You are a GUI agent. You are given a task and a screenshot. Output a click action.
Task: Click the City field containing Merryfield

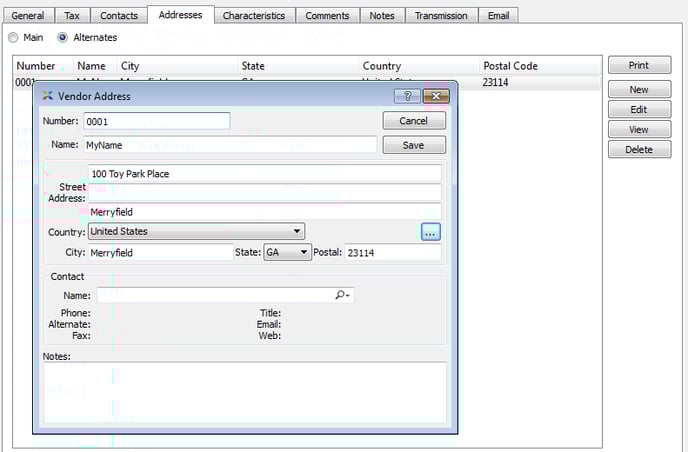(x=161, y=252)
